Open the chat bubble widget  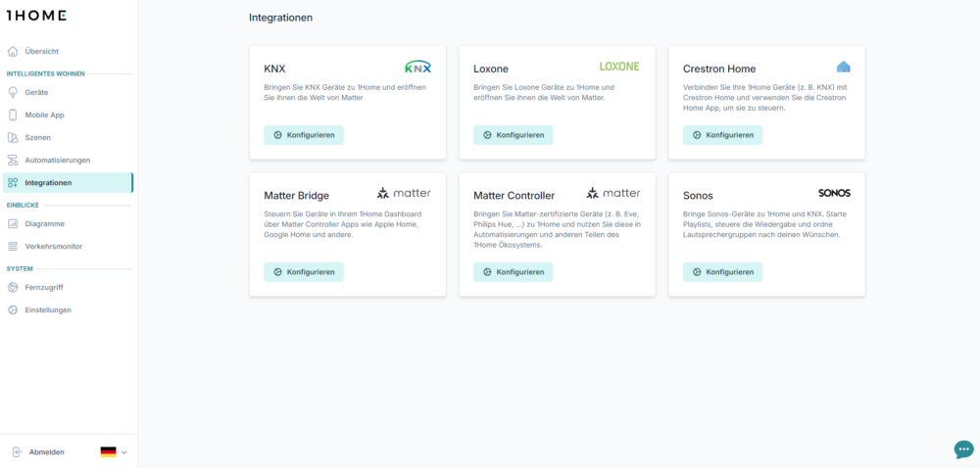[963, 449]
